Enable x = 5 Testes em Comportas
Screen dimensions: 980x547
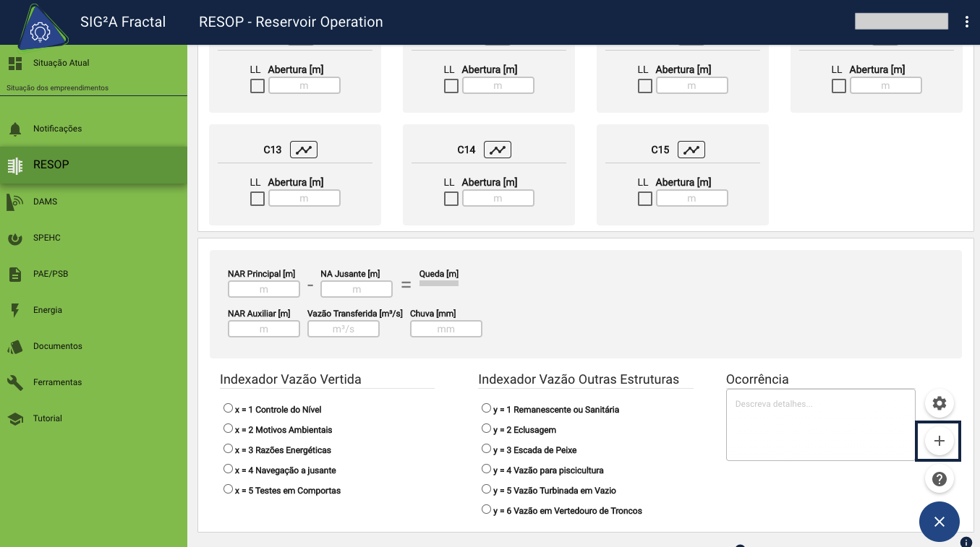point(228,488)
